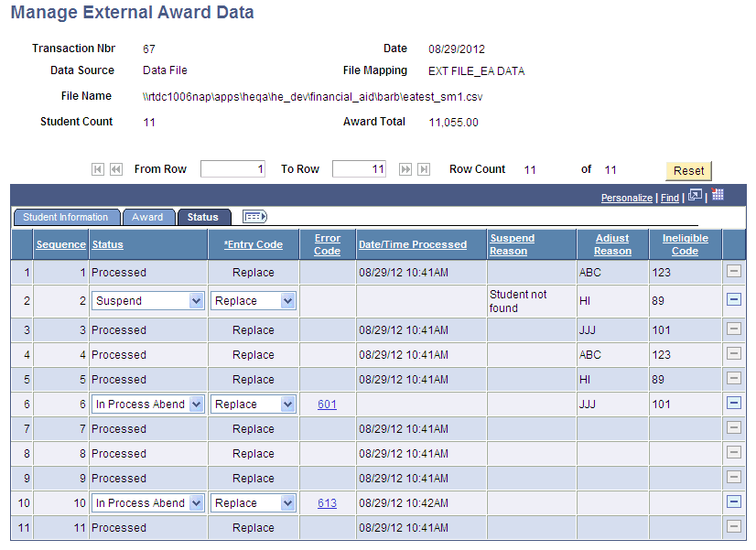Screen dimensions: 756x550
Task: Click the previous rows navigation icon
Action: tap(116, 168)
